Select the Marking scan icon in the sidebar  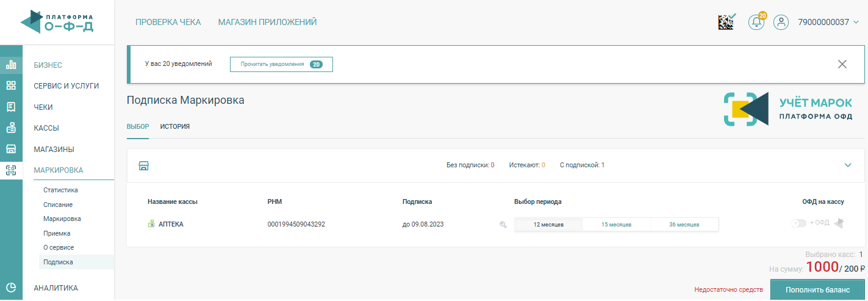click(11, 170)
